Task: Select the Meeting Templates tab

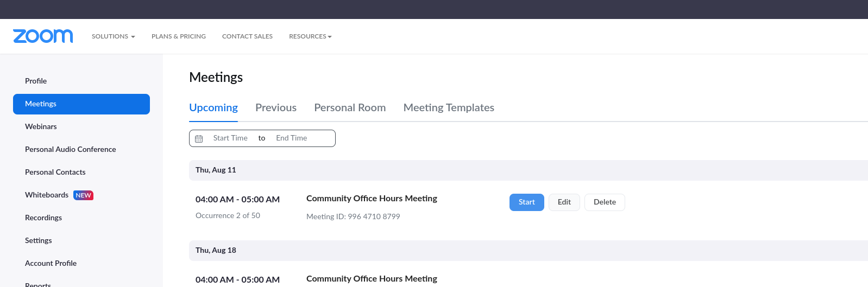Action: [449, 107]
